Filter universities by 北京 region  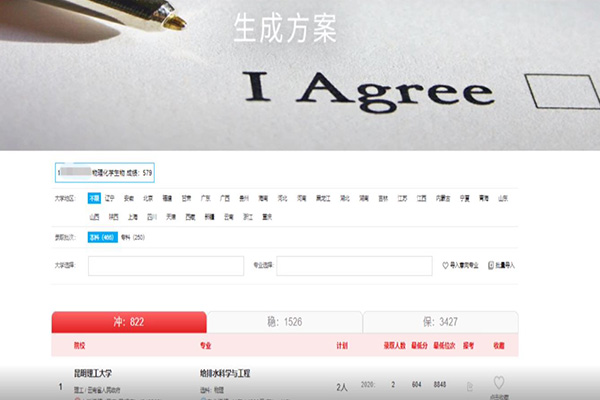click(148, 198)
